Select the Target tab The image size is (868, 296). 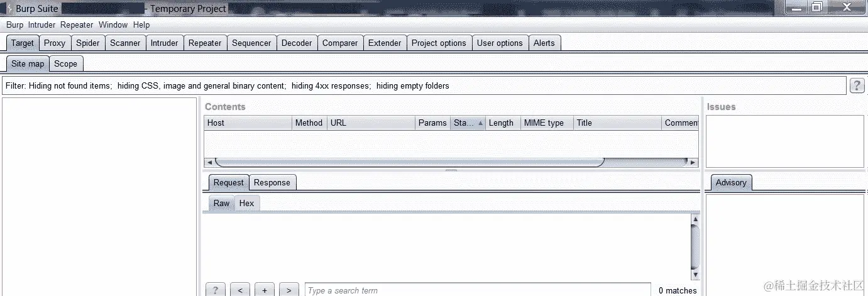click(x=23, y=43)
